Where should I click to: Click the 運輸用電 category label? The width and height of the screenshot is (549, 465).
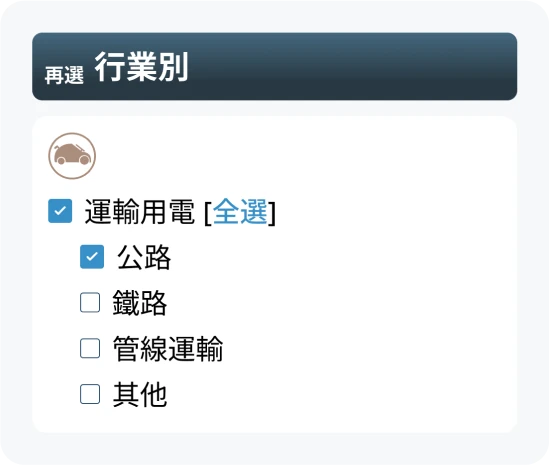click(x=139, y=211)
